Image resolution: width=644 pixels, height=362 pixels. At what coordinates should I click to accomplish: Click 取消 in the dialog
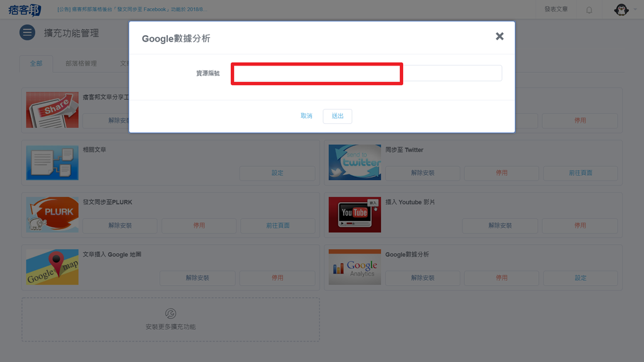(x=306, y=116)
